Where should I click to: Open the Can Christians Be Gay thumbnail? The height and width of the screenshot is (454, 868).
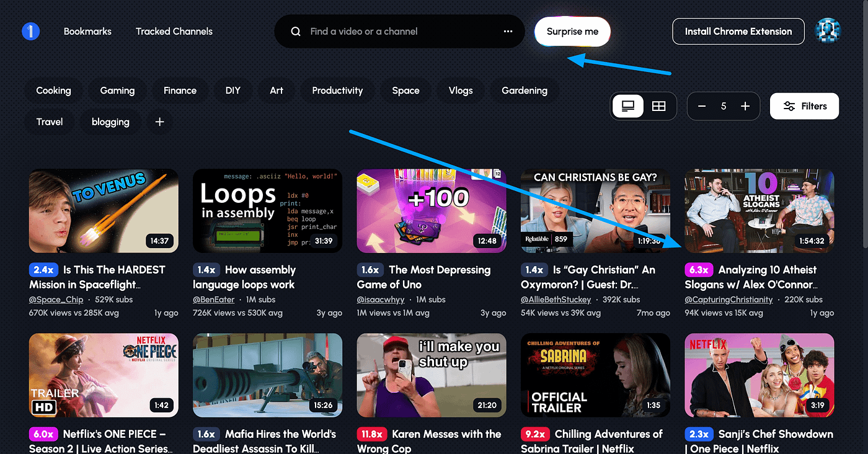595,211
